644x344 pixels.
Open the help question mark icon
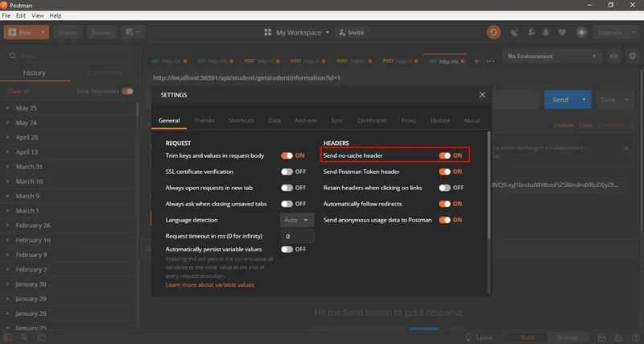pyautogui.click(x=635, y=338)
